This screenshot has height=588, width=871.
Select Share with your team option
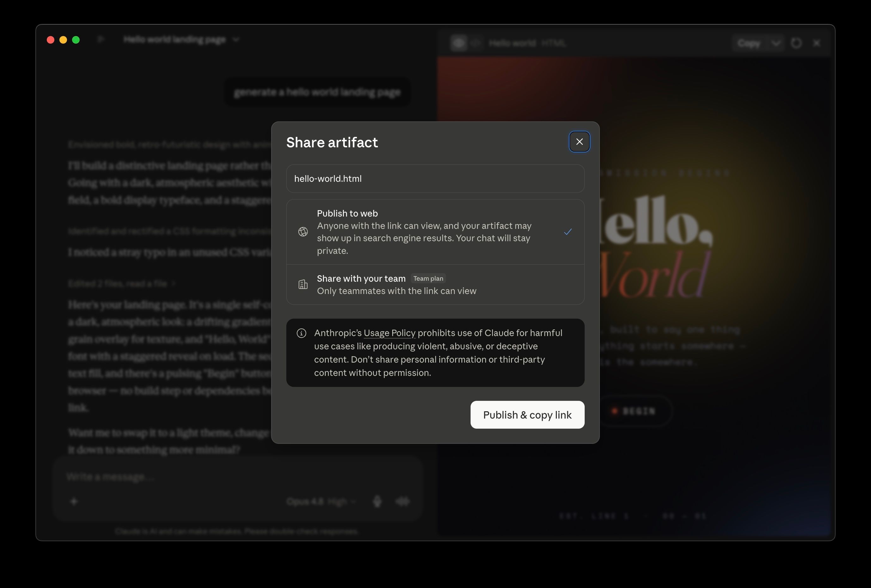coord(435,285)
